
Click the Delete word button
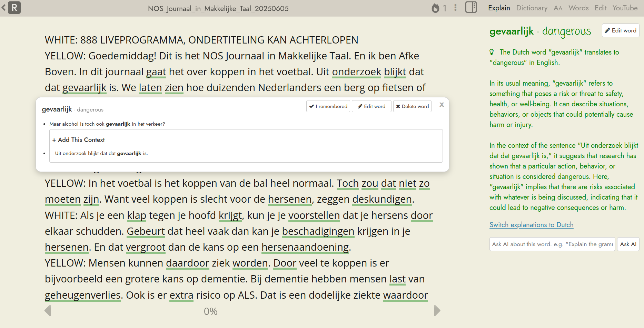[x=412, y=106]
